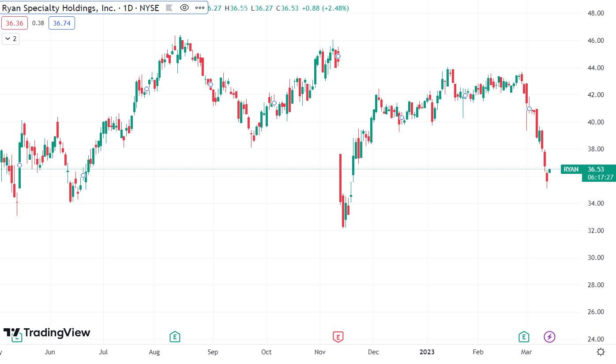
Task: Click the 38.00 price scale label
Action: coord(597,149)
